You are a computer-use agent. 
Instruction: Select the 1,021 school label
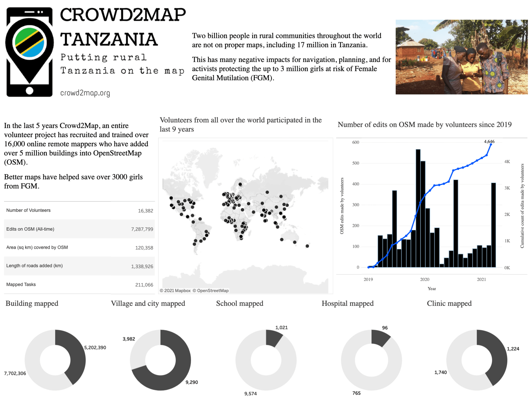(x=281, y=327)
